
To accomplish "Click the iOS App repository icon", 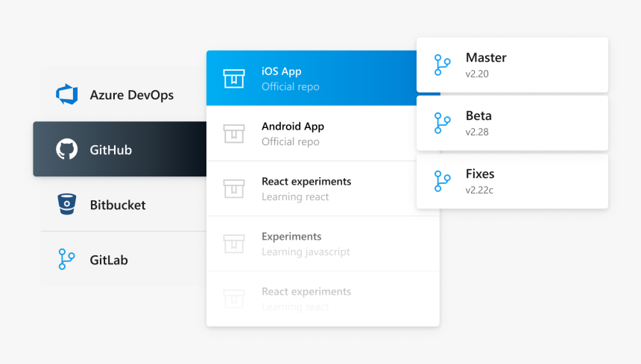I will [234, 78].
